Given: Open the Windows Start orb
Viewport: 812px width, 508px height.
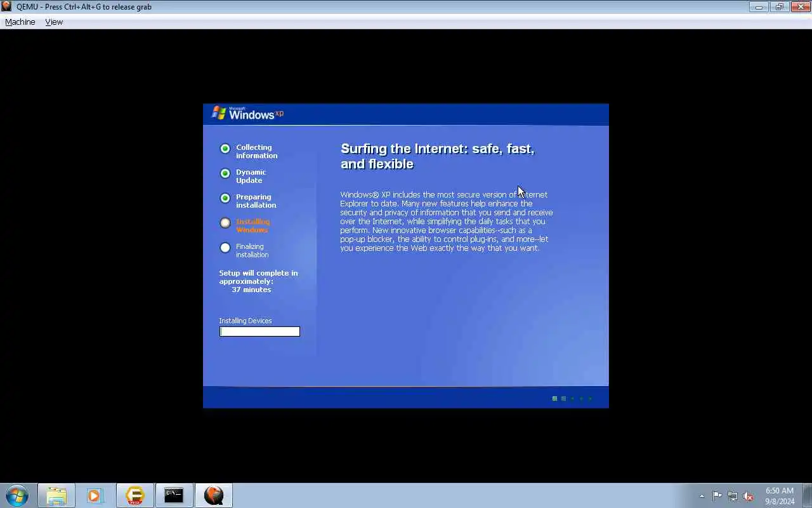Looking at the screenshot, I should click(17, 495).
